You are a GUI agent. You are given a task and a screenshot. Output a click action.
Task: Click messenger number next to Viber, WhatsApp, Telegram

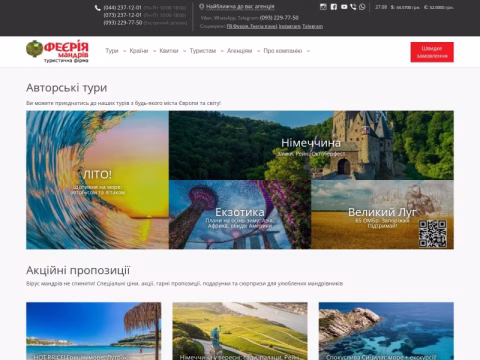(x=279, y=18)
